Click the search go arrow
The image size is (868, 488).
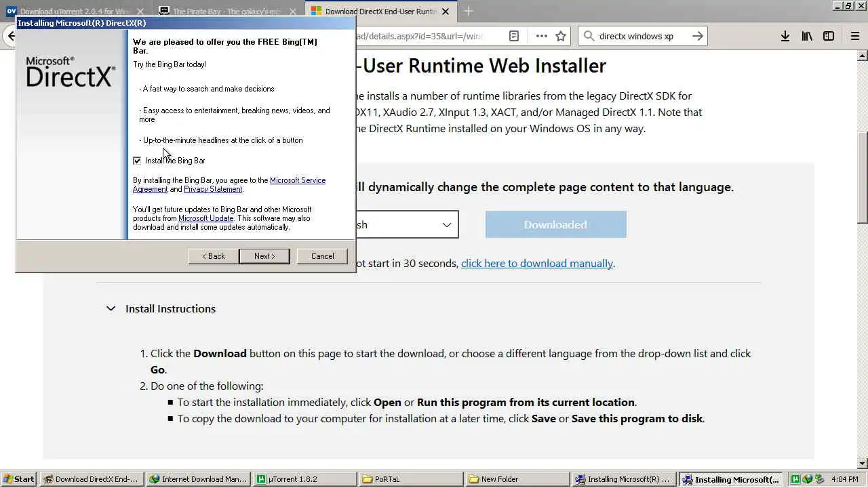[x=698, y=36]
